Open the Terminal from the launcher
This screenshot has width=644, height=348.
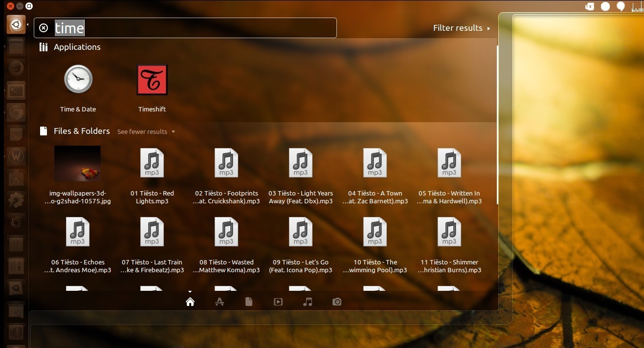[x=16, y=90]
